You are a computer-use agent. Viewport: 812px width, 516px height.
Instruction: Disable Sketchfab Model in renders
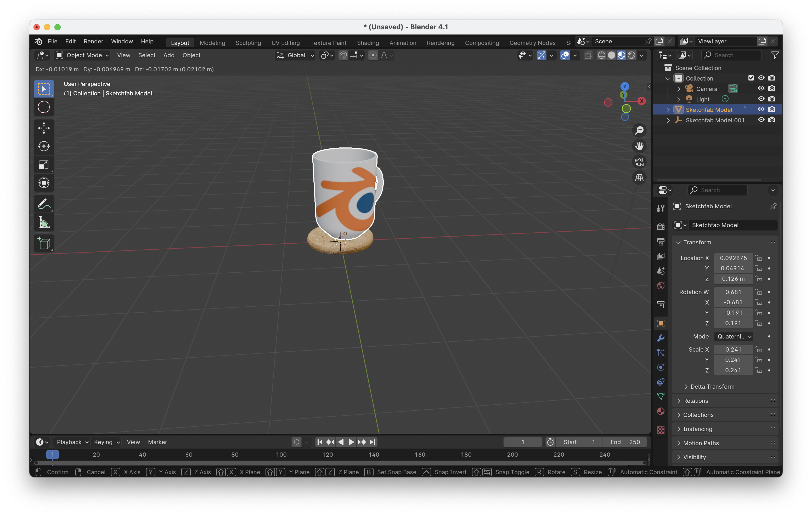(x=771, y=110)
